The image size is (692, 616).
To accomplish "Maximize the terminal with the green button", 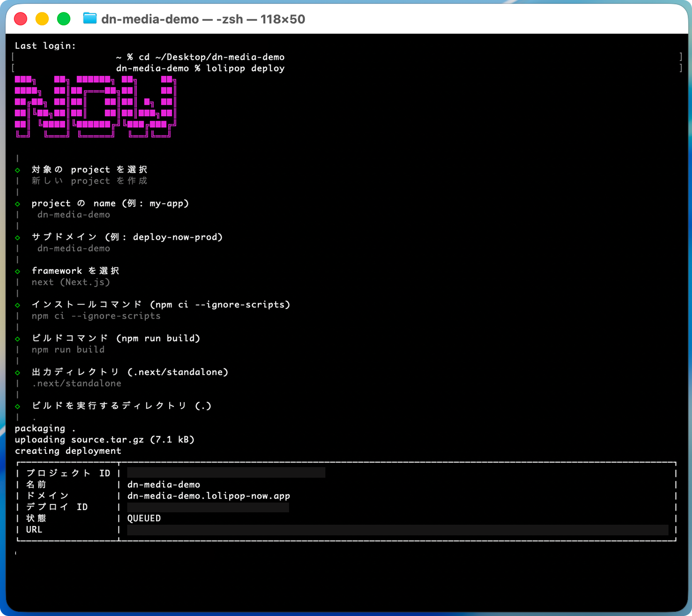I will coord(64,19).
